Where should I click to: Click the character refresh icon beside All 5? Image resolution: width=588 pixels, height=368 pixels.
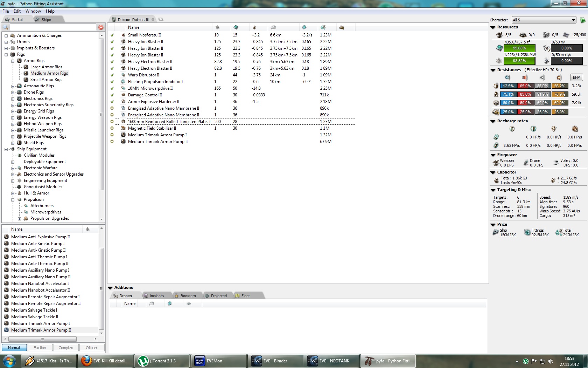[583, 20]
